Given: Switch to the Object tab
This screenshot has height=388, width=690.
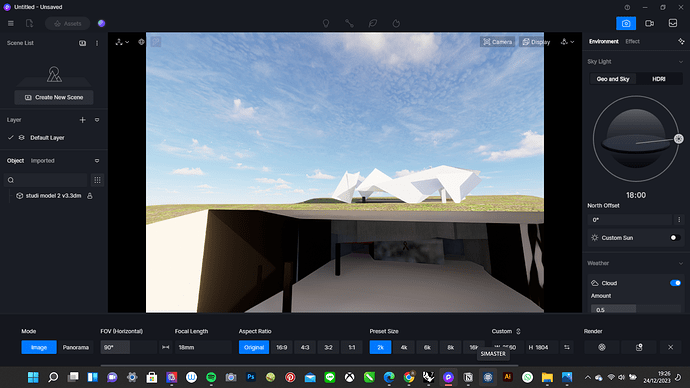Looking at the screenshot, I should (15, 161).
